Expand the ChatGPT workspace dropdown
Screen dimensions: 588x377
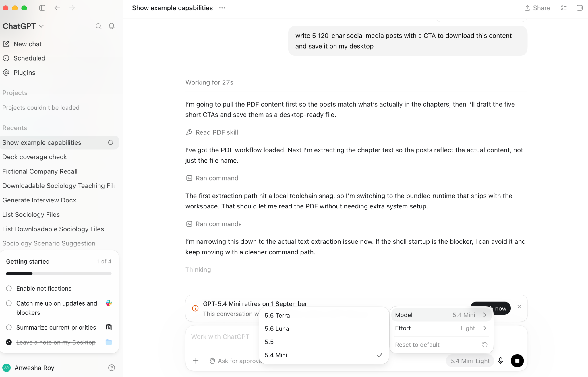point(23,26)
